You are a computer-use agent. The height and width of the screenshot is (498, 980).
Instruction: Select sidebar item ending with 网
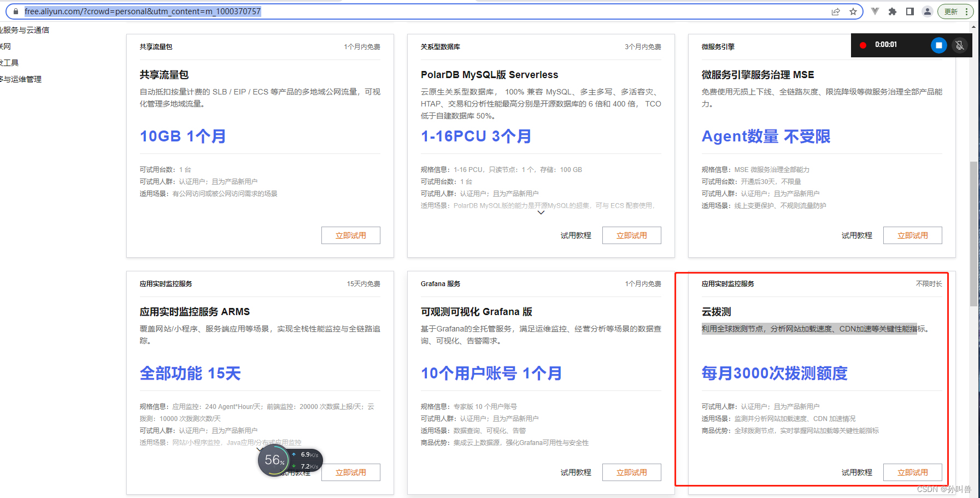click(5, 46)
